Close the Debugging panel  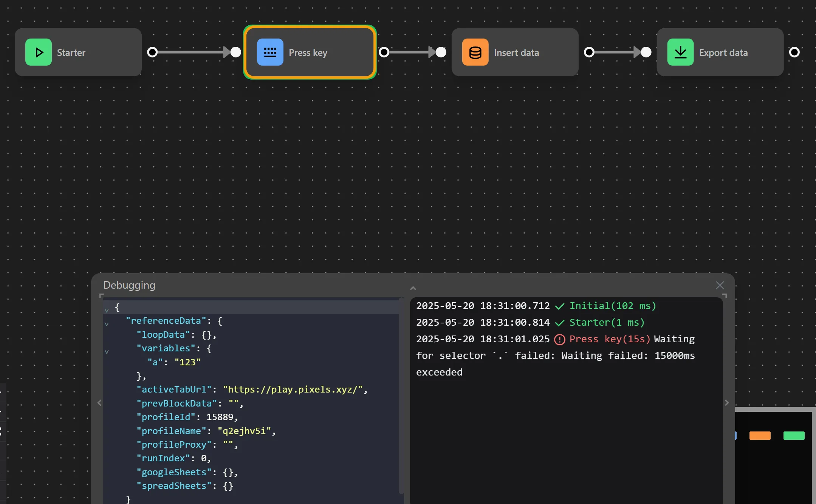(720, 285)
